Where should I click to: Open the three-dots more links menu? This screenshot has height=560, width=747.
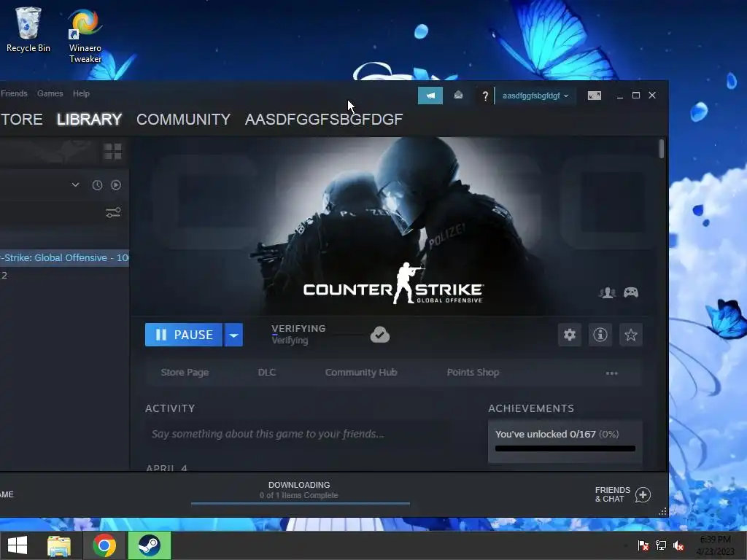pos(612,373)
